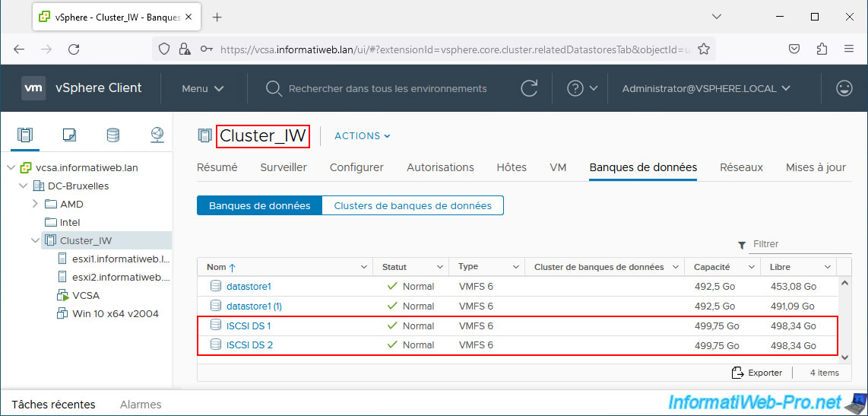Viewport: 868px width, 416px height.
Task: Open Networking inventory view icon
Action: coord(157,135)
